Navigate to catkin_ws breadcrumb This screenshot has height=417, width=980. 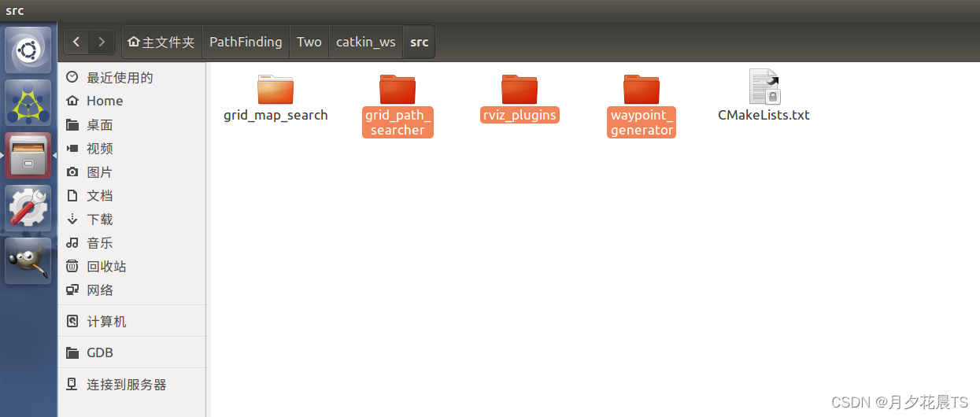[366, 42]
